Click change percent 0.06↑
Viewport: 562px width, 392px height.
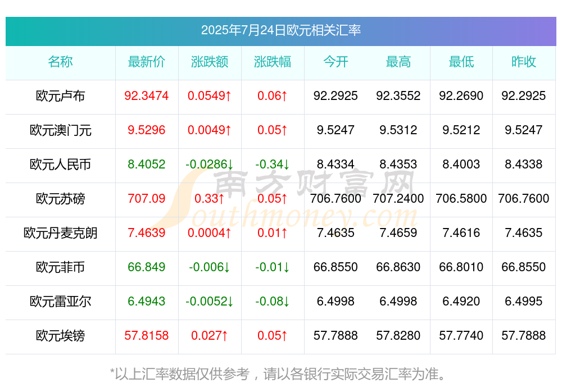click(273, 95)
